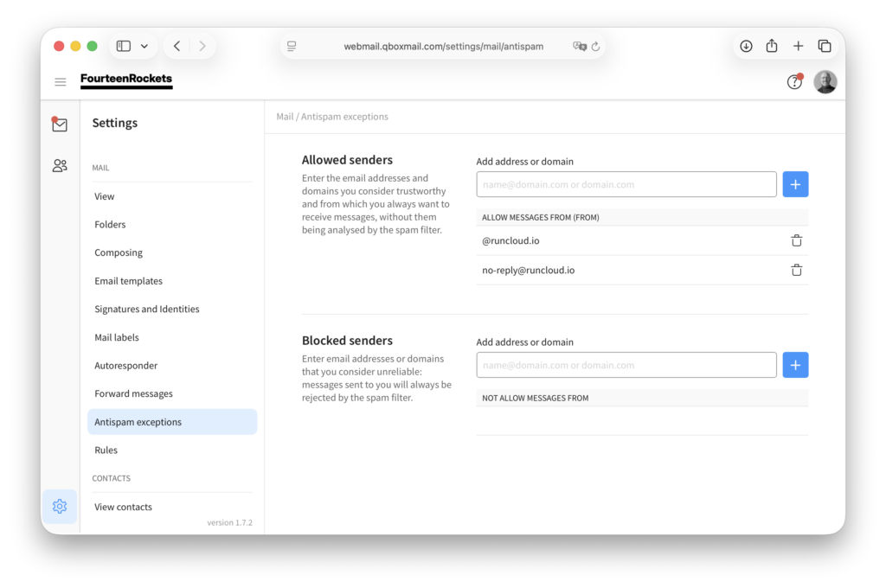The height and width of the screenshot is (588, 886).
Task: Go forward with the browser forward arrow
Action: (x=202, y=47)
